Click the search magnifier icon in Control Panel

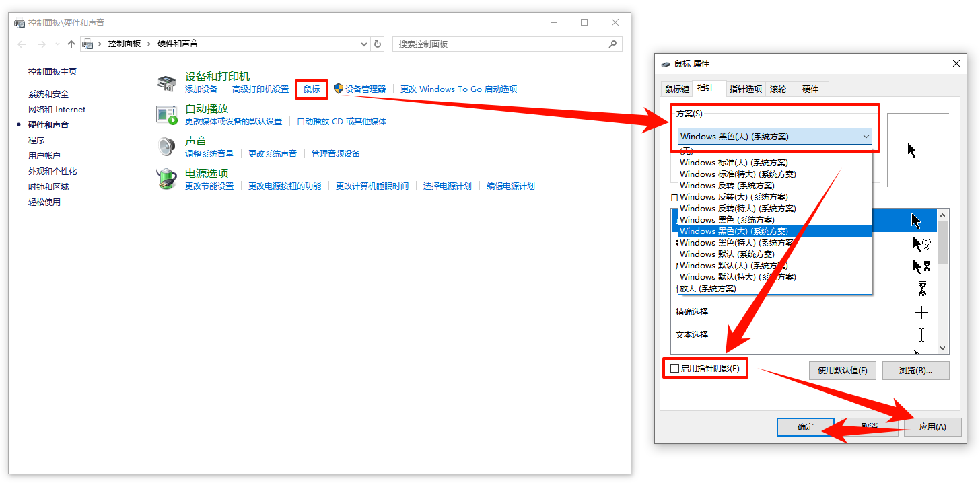[612, 44]
